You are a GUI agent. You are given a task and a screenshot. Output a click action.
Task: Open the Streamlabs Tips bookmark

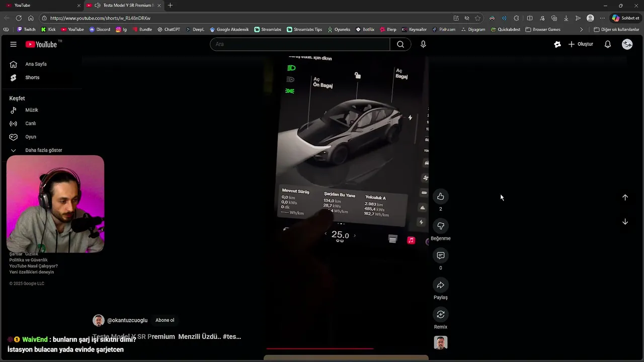tap(304, 29)
